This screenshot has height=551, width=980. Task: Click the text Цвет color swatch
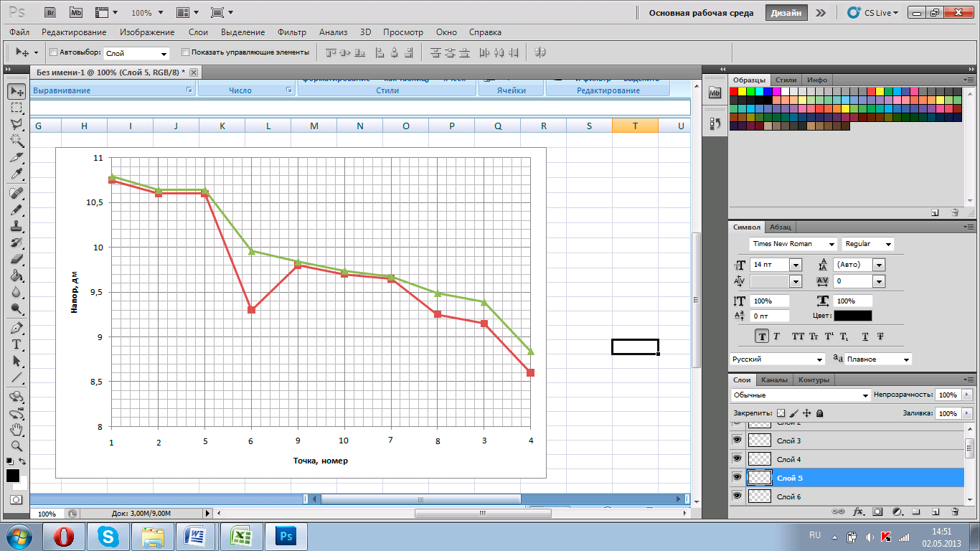853,316
